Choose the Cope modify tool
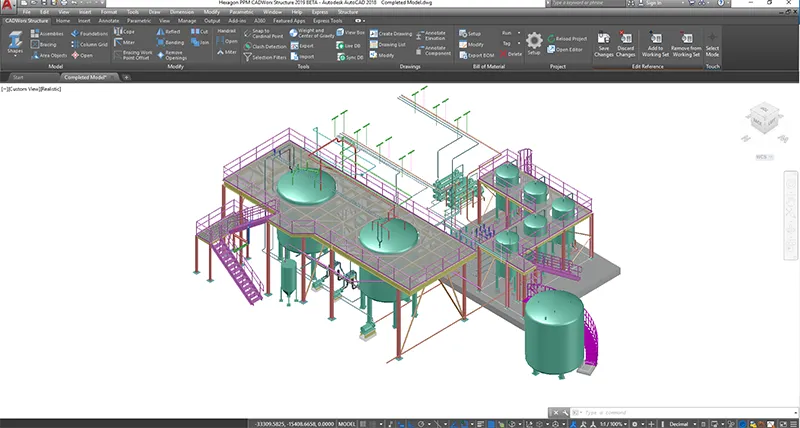 [124, 32]
